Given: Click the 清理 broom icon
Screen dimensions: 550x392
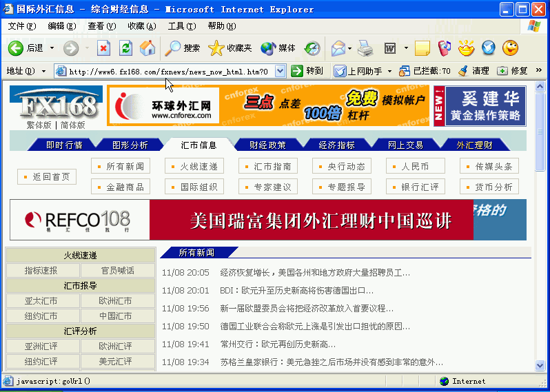Looking at the screenshot, I should [x=463, y=71].
